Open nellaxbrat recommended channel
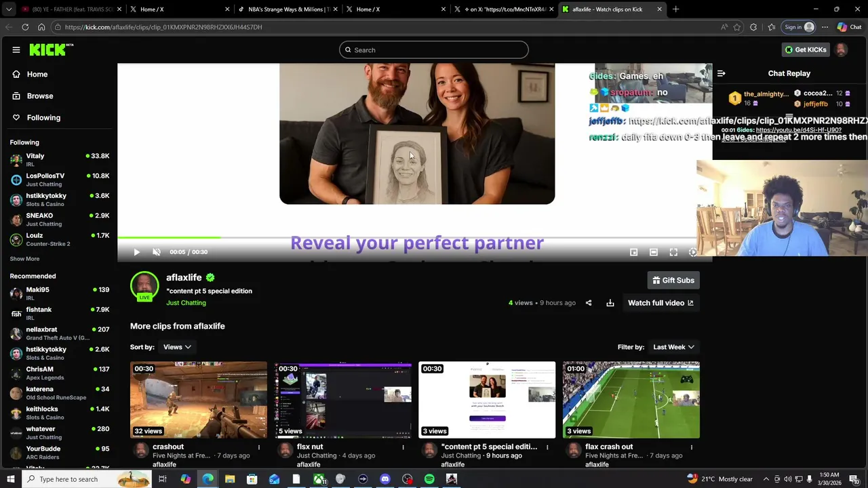Image resolution: width=868 pixels, height=488 pixels. (x=60, y=333)
